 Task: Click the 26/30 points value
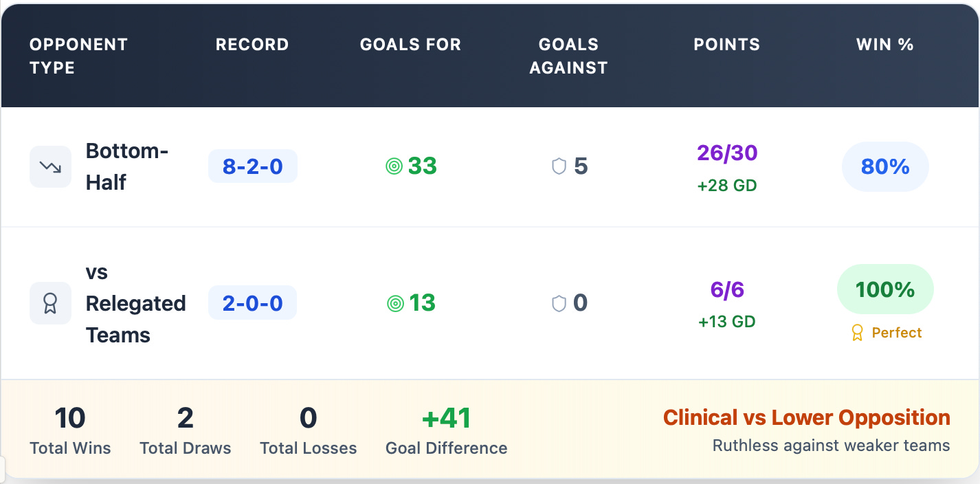click(x=727, y=153)
